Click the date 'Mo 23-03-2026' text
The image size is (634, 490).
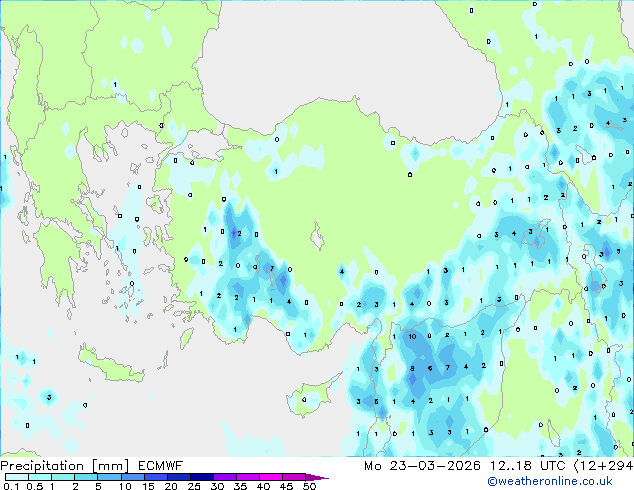tap(422, 466)
